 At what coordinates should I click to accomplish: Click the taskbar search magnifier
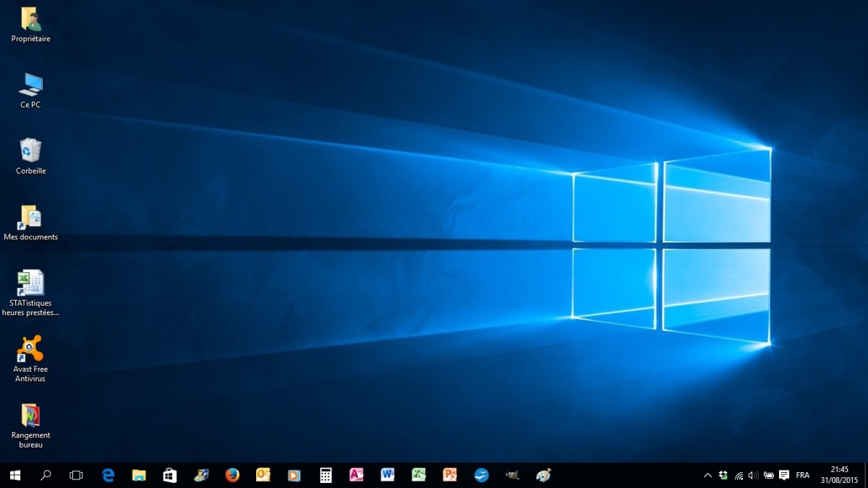point(46,475)
